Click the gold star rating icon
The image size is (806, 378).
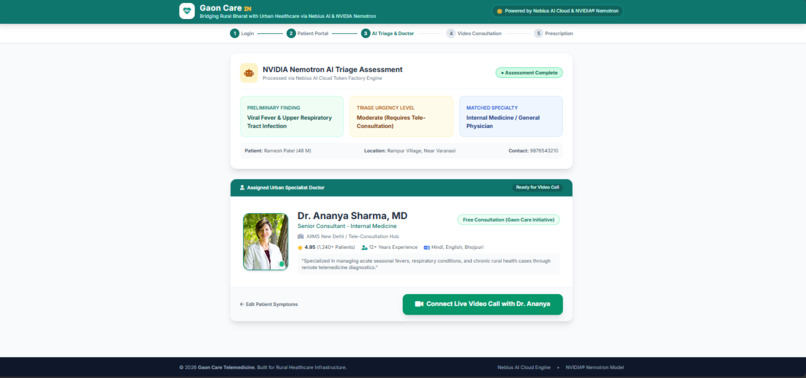point(300,247)
